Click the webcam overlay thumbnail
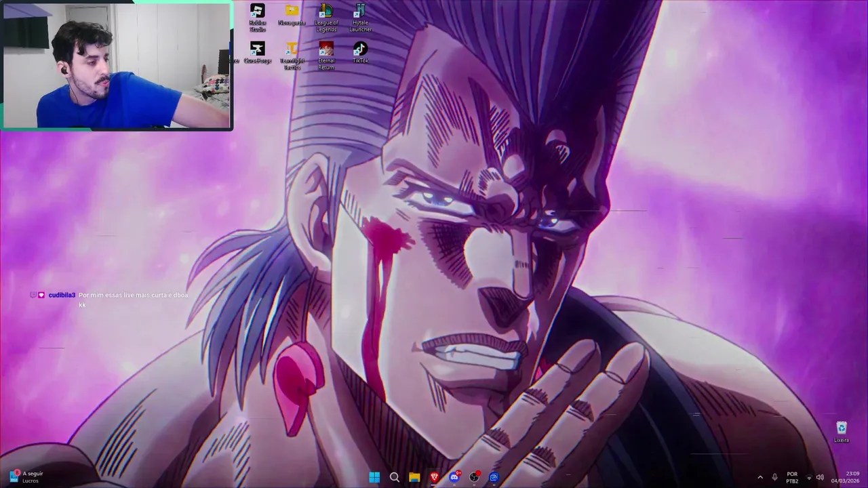Viewport: 868px width, 488px height. (x=117, y=66)
